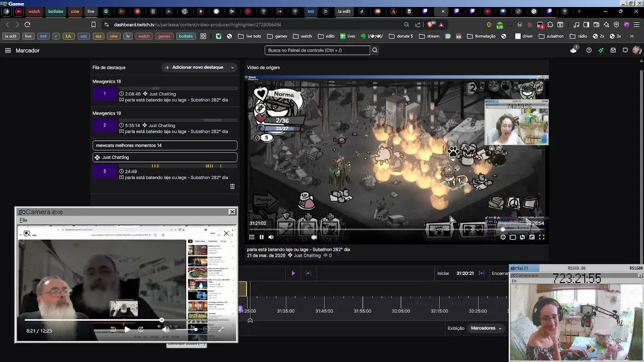Toggle picture-in-picture in source video player
Viewport: 644px width, 362px height.
(x=532, y=237)
